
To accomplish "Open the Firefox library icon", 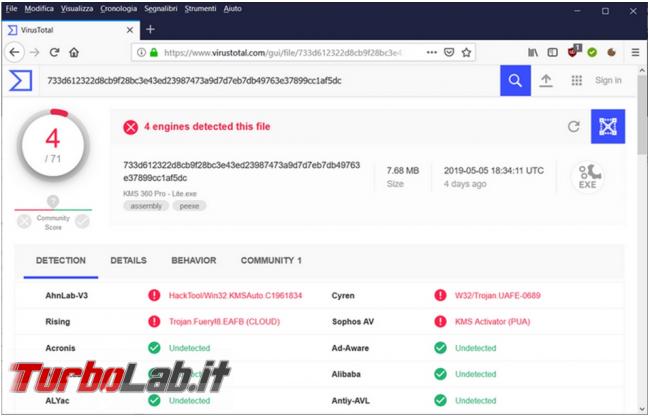I will pyautogui.click(x=533, y=52).
